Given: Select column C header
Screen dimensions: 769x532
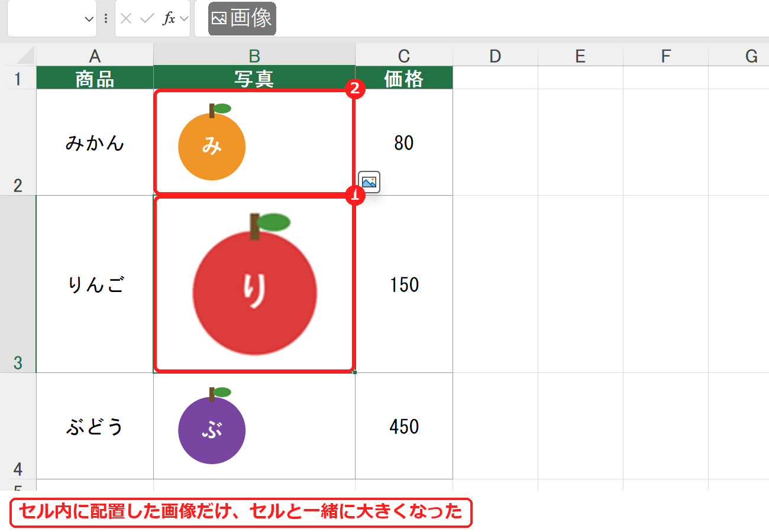Looking at the screenshot, I should pos(404,56).
